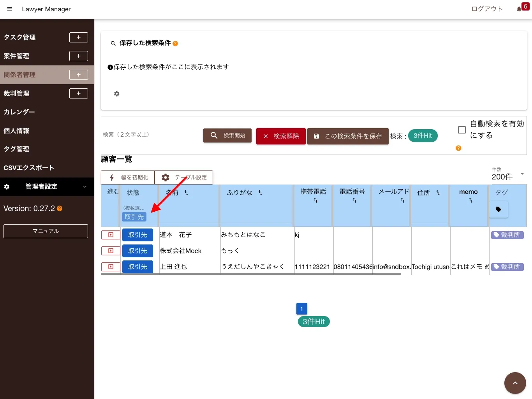The width and height of the screenshot is (532, 399).
Task: Click help icon under auto-search checkbox
Action: [x=458, y=148]
